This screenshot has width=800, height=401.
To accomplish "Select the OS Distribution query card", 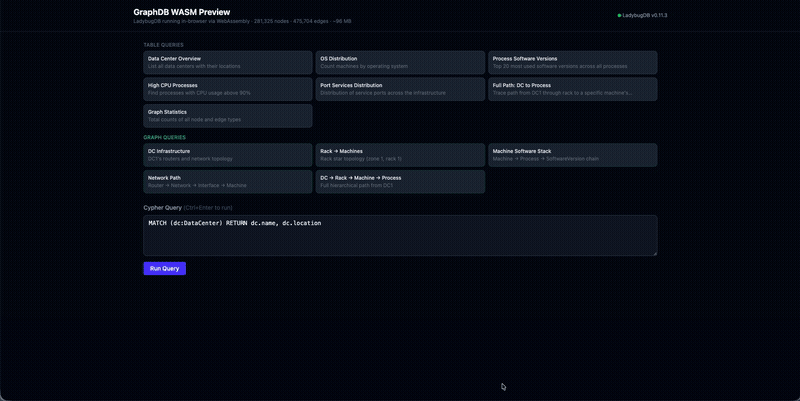I will click(400, 62).
